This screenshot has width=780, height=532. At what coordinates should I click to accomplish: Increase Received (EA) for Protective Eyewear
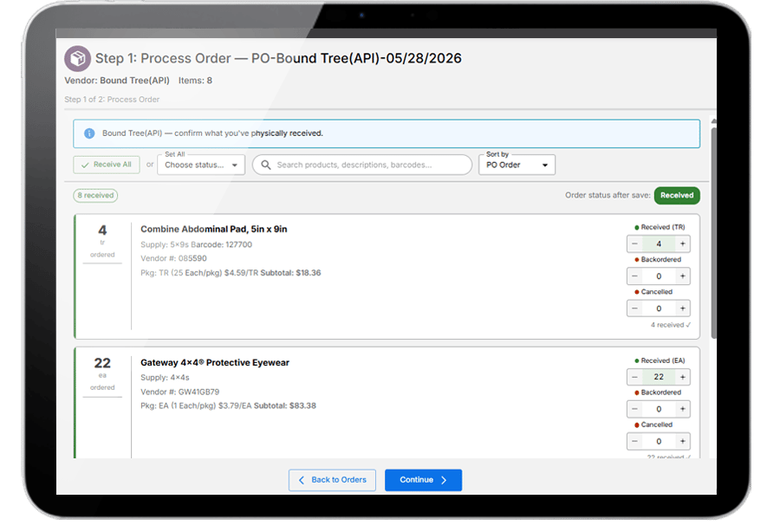[683, 377]
